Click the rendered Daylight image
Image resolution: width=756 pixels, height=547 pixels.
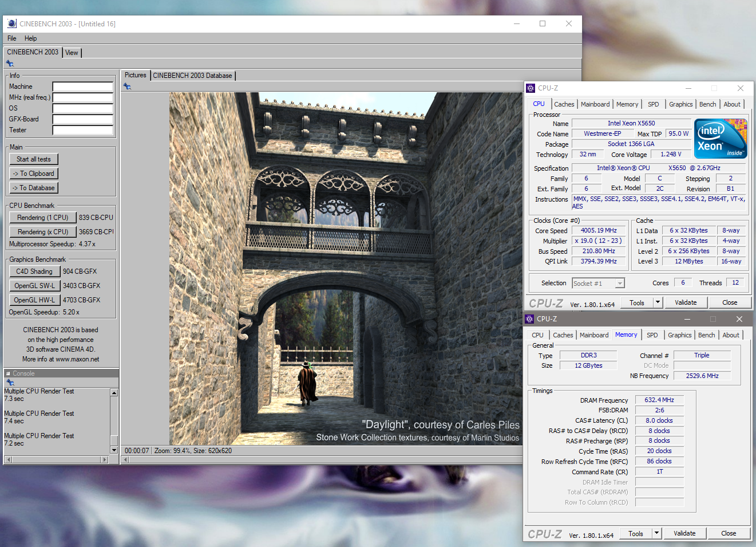pyautogui.click(x=346, y=269)
